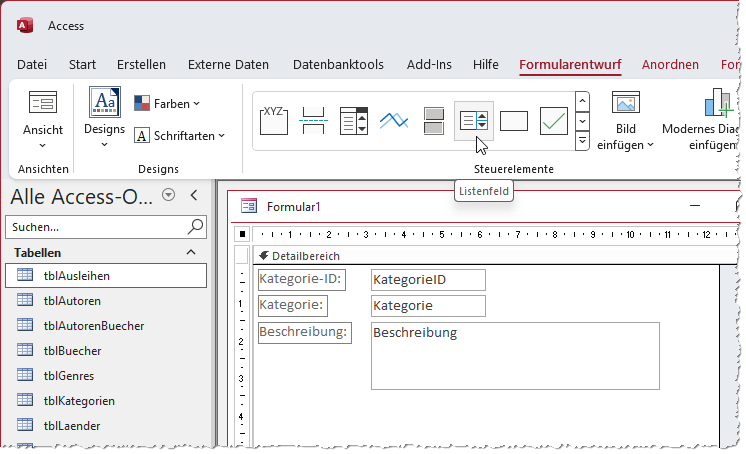Open the Datenbanktools tab

338,64
